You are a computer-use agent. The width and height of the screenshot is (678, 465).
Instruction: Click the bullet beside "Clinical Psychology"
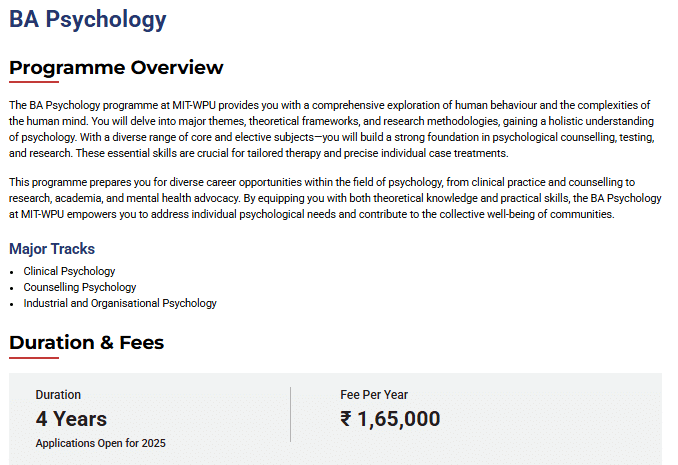point(12,272)
